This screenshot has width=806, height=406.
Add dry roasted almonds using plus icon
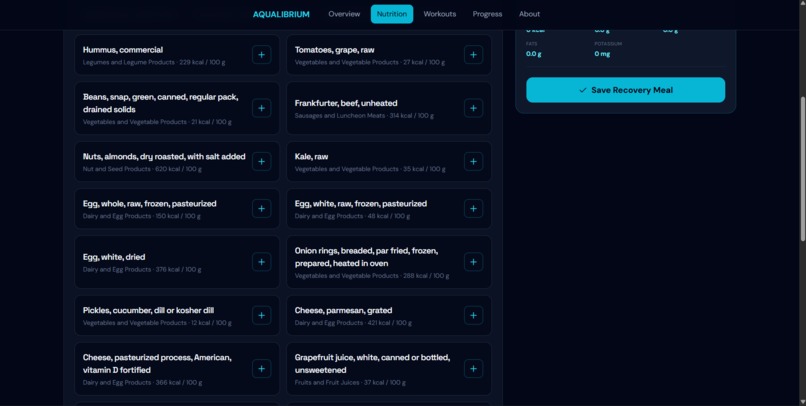tap(261, 161)
